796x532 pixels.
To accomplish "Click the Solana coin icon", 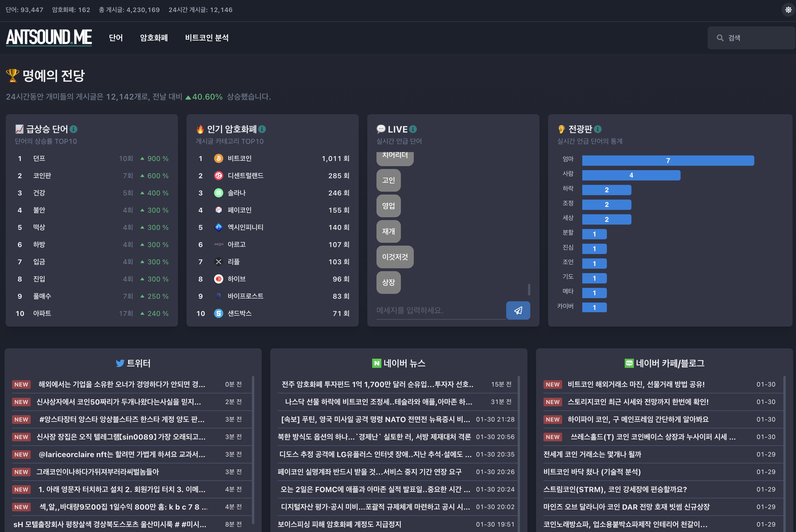I will click(x=218, y=193).
